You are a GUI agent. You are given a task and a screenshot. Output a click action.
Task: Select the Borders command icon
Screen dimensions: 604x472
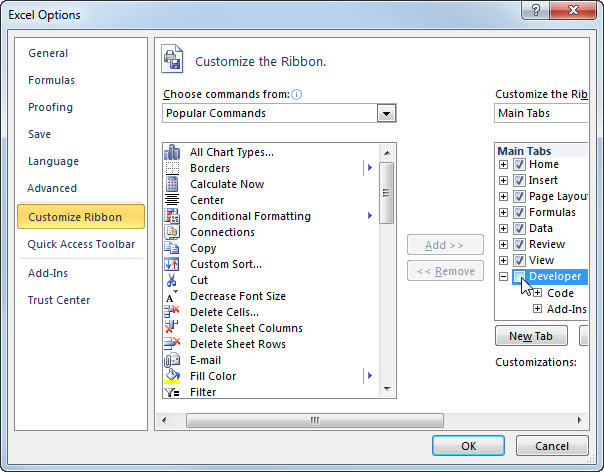(x=172, y=168)
